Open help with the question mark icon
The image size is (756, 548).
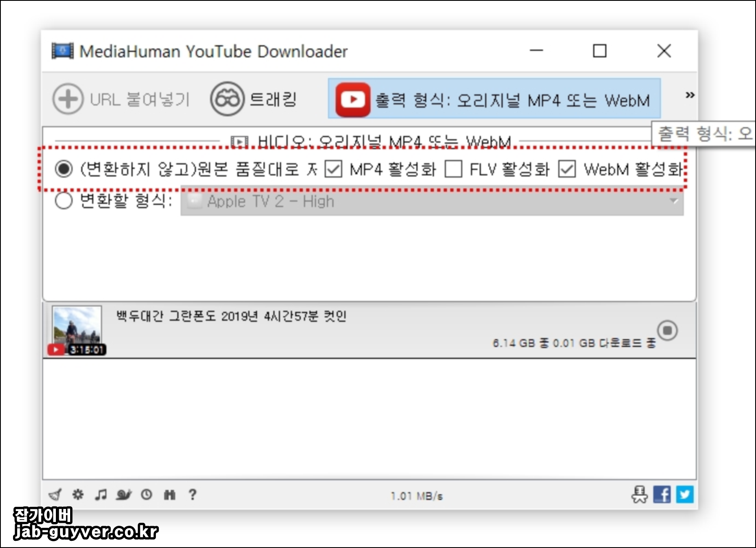point(192,495)
